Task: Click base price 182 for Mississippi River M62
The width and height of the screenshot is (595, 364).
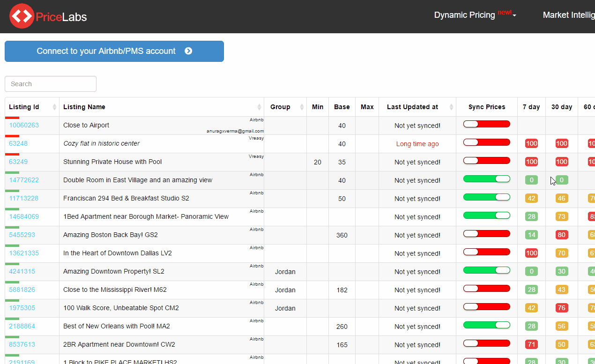Action: 342,290
